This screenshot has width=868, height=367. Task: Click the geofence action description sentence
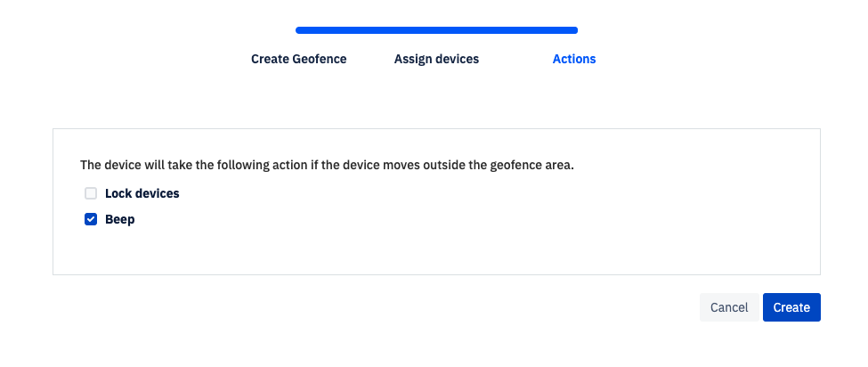tap(327, 165)
